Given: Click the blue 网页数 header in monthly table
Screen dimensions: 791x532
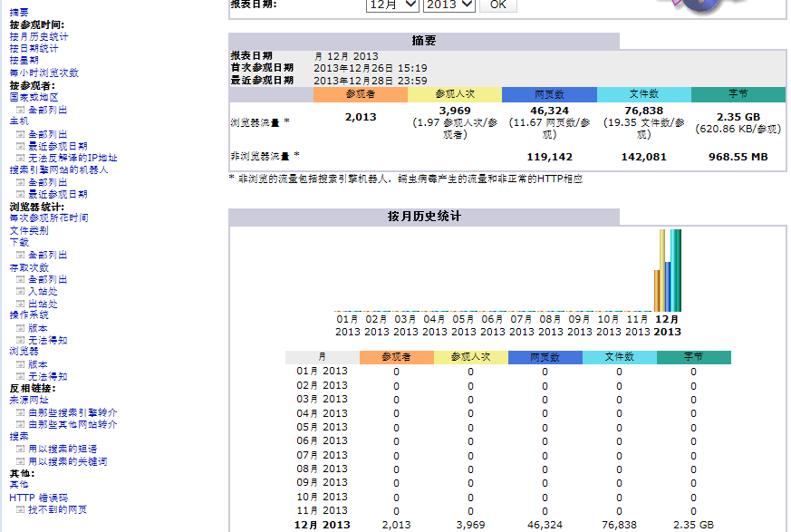Looking at the screenshot, I should 545,357.
